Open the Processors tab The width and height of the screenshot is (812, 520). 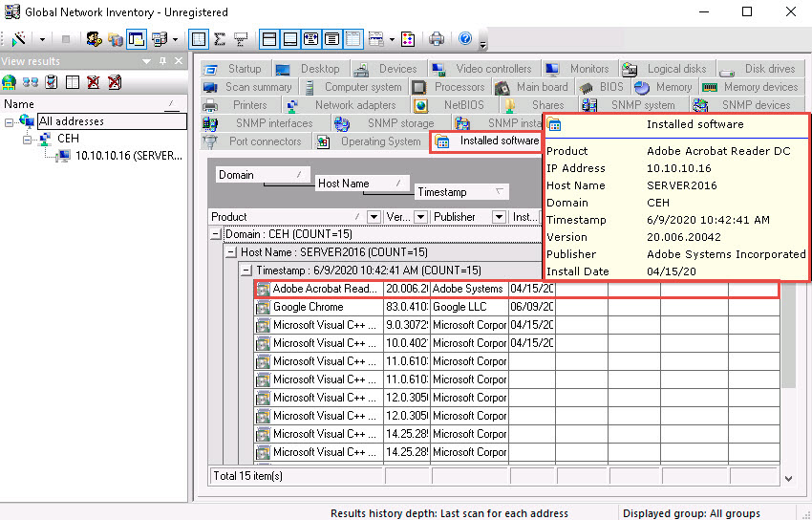(450, 87)
